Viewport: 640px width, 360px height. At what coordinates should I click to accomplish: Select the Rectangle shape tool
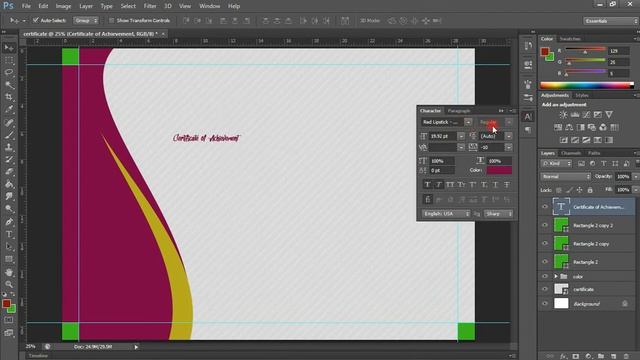point(9,259)
